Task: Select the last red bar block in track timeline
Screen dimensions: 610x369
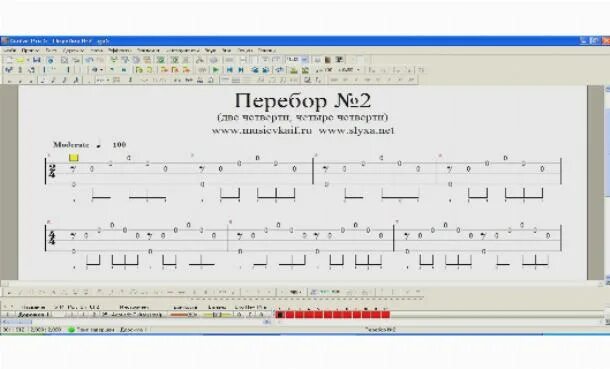Action: (385, 315)
